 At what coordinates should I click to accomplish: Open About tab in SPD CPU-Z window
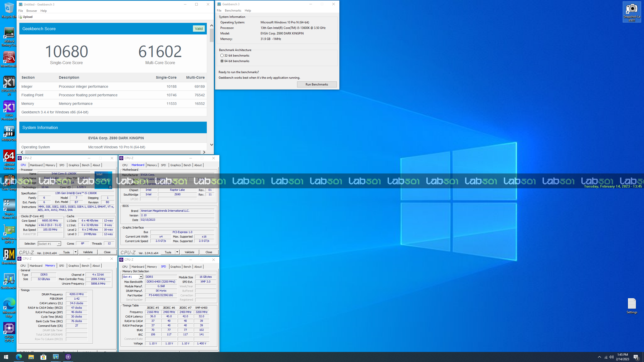click(x=198, y=267)
